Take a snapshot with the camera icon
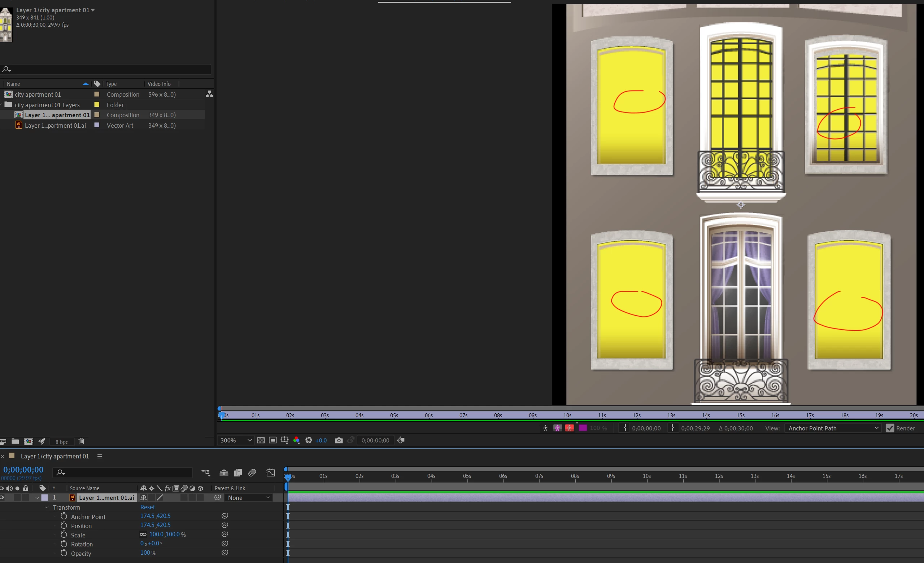The width and height of the screenshot is (924, 563). pos(339,440)
